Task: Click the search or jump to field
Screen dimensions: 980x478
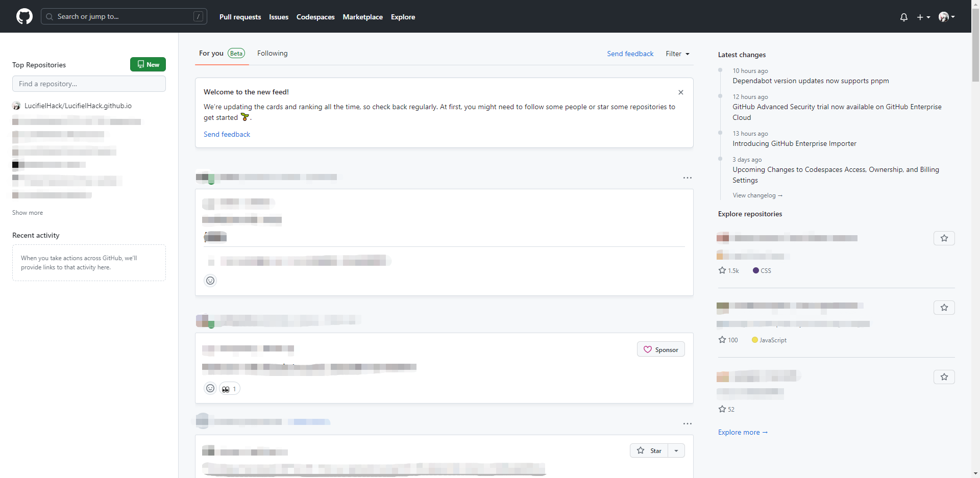Action: tap(124, 16)
